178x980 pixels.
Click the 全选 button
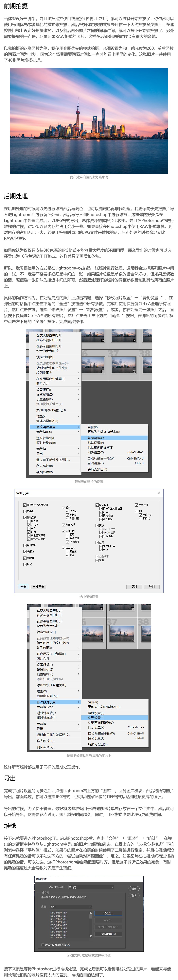24,587
